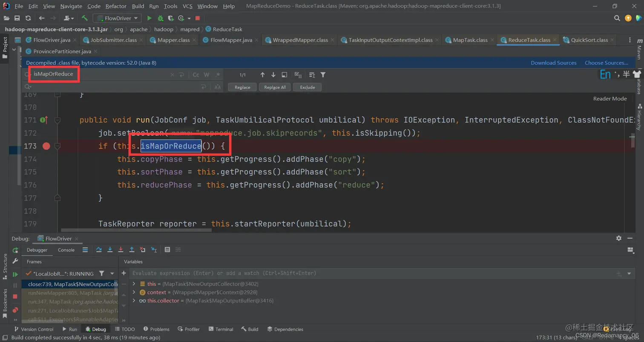This screenshot has height=342, width=644.
Task: Click the Synchronize reload icon
Action: 28,18
